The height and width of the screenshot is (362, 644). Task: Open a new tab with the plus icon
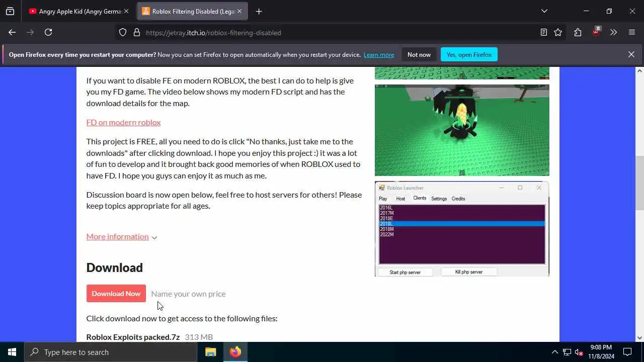point(259,11)
